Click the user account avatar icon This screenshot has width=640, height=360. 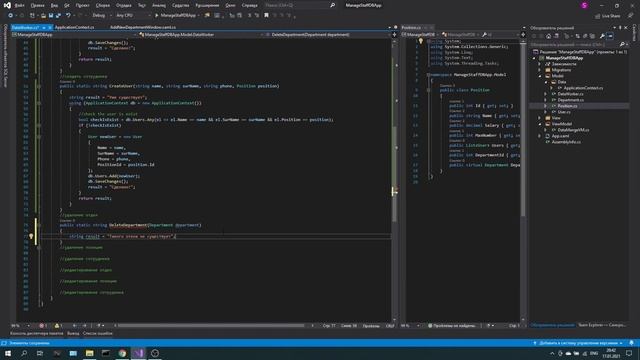point(584,5)
